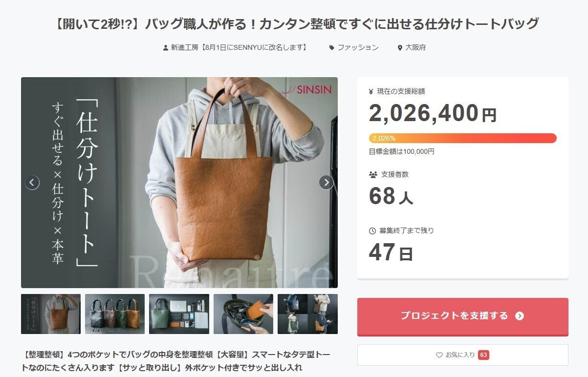Click プロジェクトを支援する button
Screen dimensions: 588x377
(463, 316)
